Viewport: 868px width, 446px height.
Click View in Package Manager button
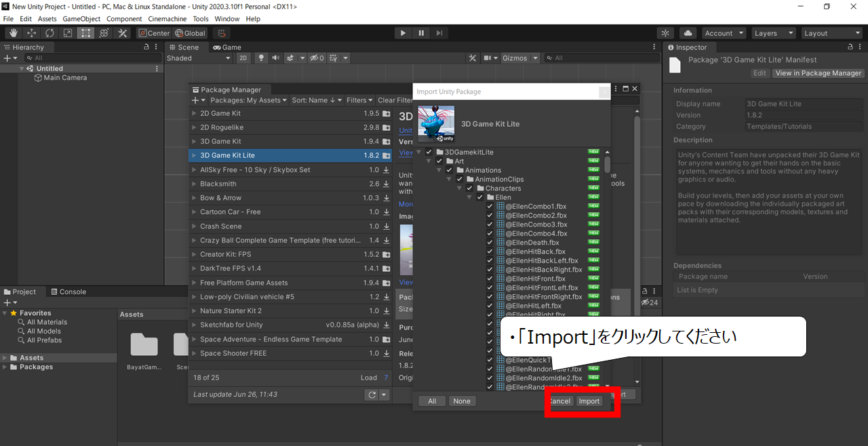818,73
